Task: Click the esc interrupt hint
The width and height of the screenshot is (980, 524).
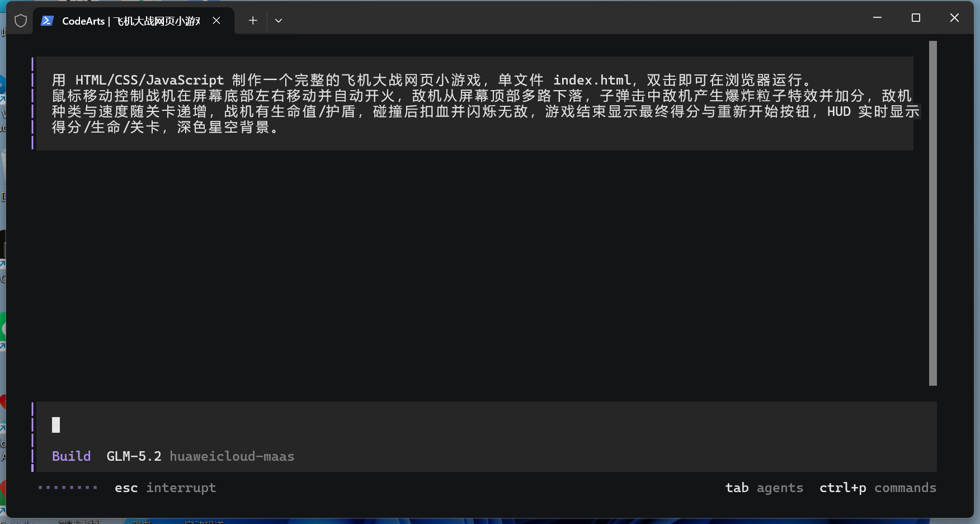Action: (x=165, y=488)
